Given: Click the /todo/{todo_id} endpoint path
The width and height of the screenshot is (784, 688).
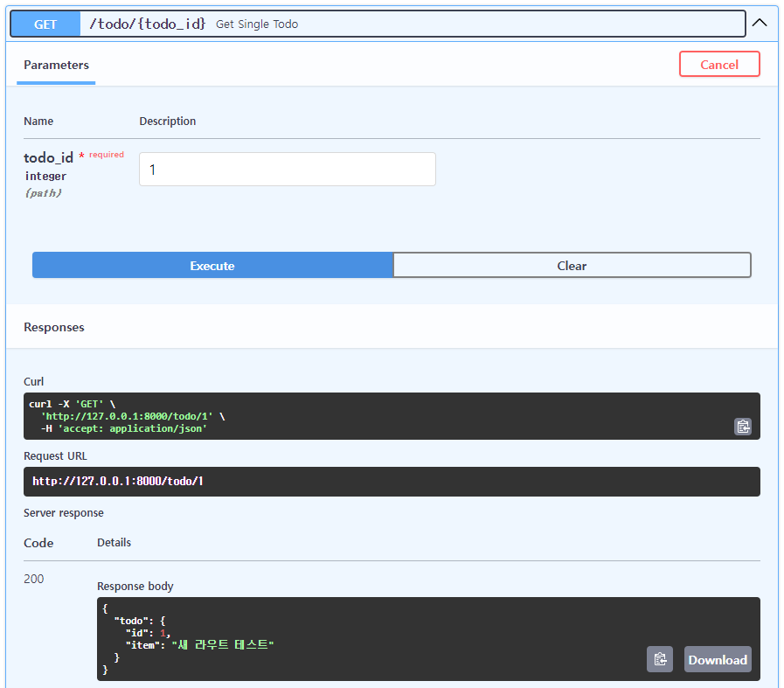Looking at the screenshot, I should 147,24.
